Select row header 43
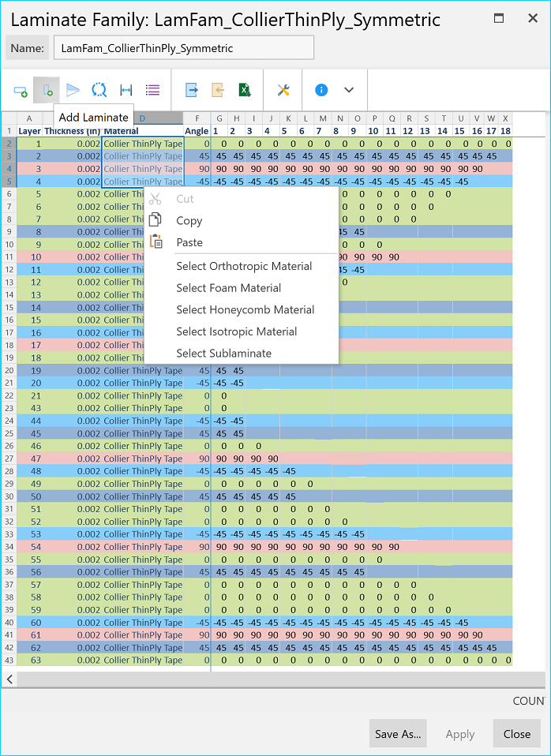Screen dimensions: 551x756 [9, 660]
